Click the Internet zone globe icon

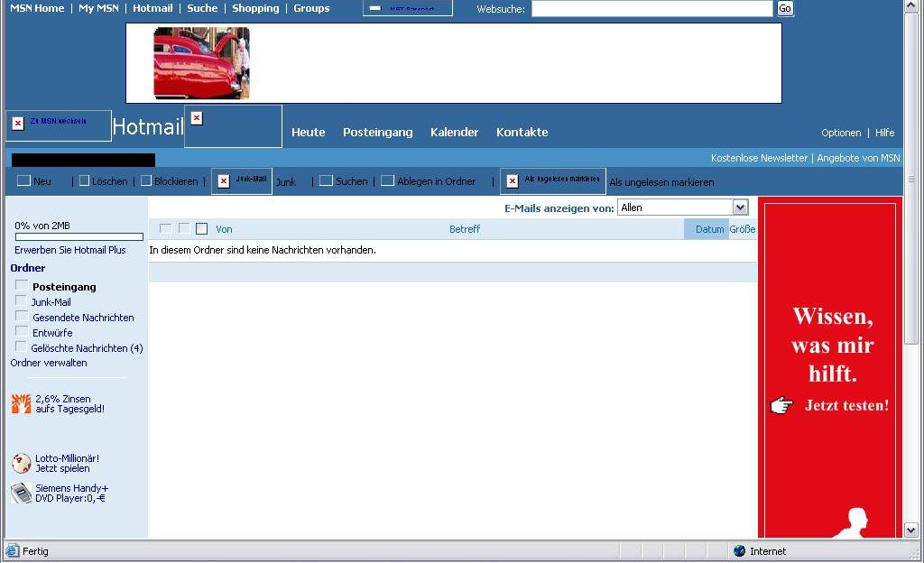point(740,551)
